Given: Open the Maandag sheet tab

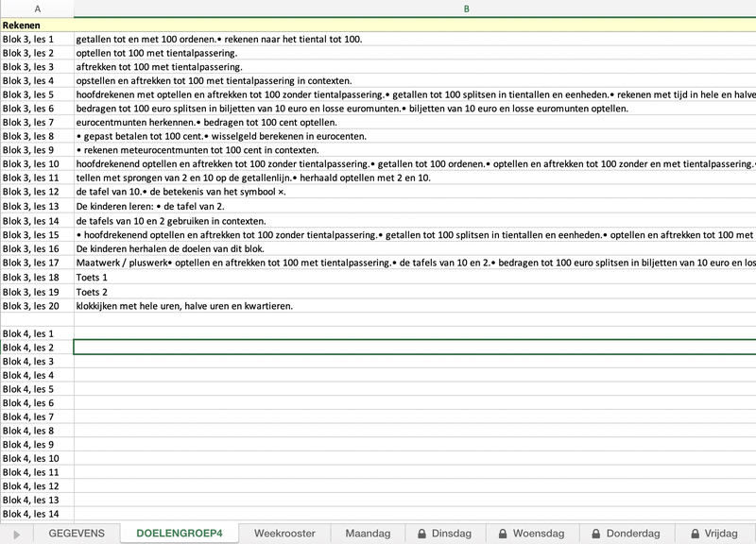Looking at the screenshot, I should (368, 534).
